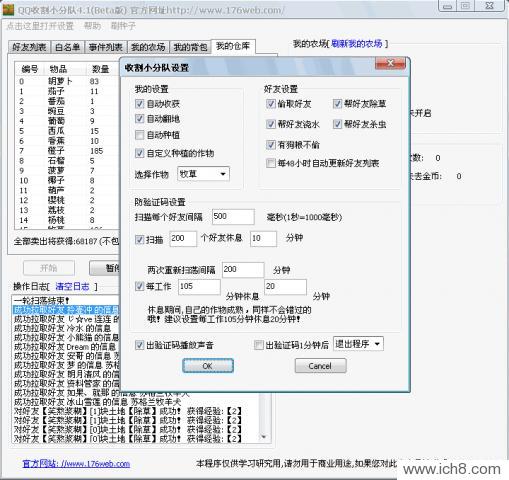Switch to 好友列表 tab
The height and width of the screenshot is (480, 509).
click(x=29, y=47)
